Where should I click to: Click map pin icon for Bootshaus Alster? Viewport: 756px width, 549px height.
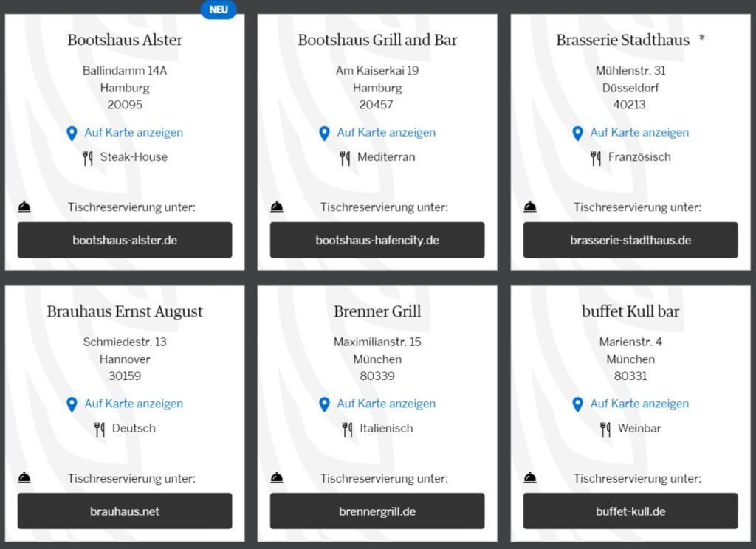pos(72,133)
